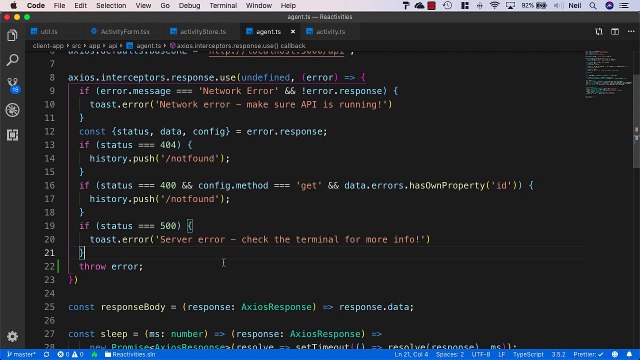The image size is (640, 360).
Task: Open the Window menu
Action: click(259, 5)
